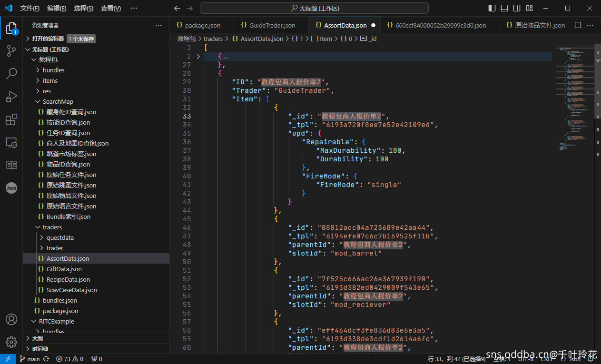Click the command center search box

[314, 9]
